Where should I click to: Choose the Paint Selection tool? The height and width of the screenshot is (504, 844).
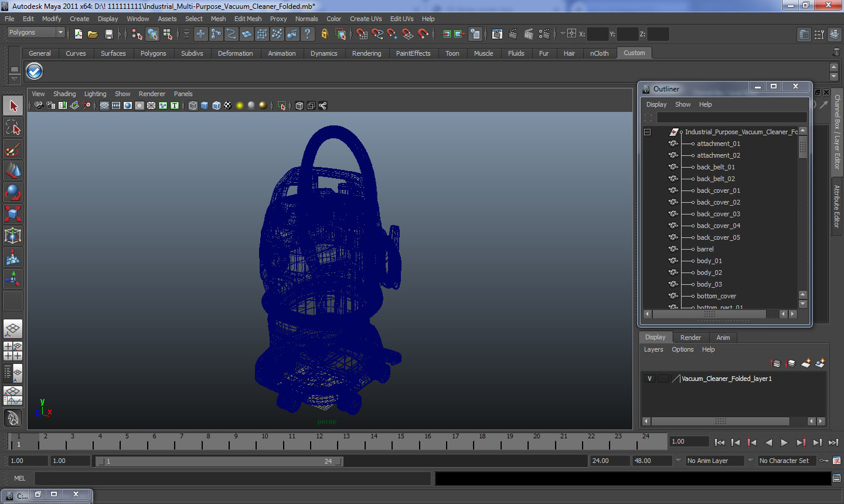13,149
